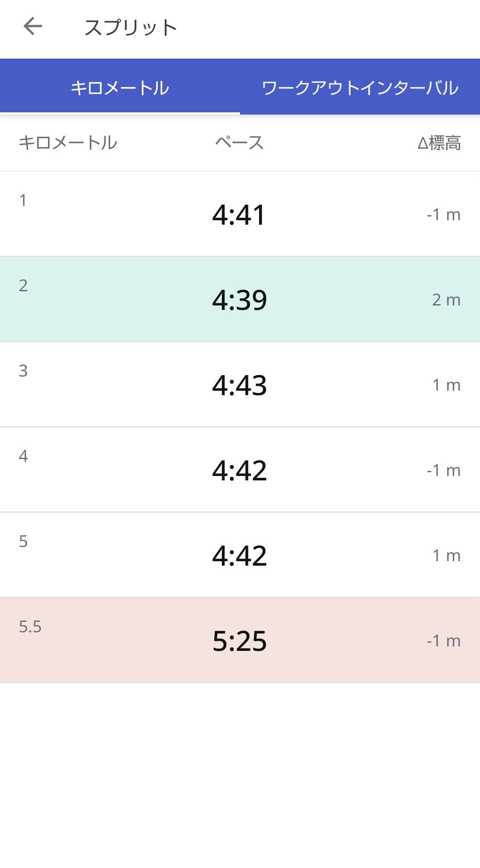
Task: Tap the fastest split pace 4:39
Action: coord(240,300)
